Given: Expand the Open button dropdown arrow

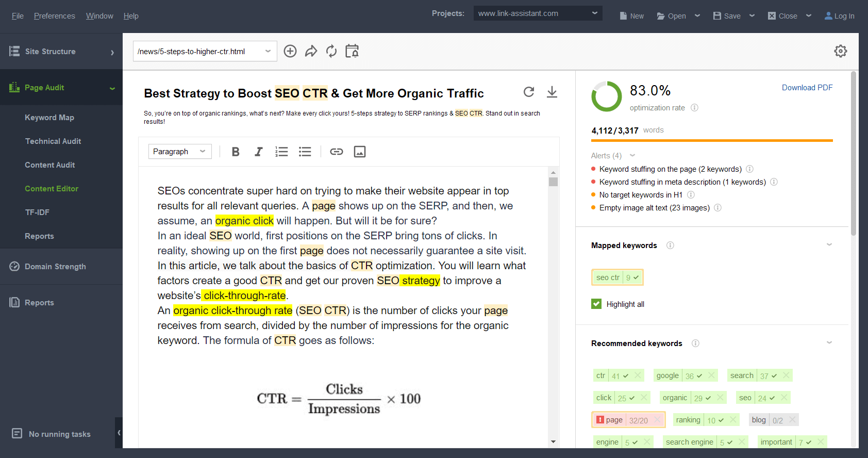Looking at the screenshot, I should pos(697,15).
